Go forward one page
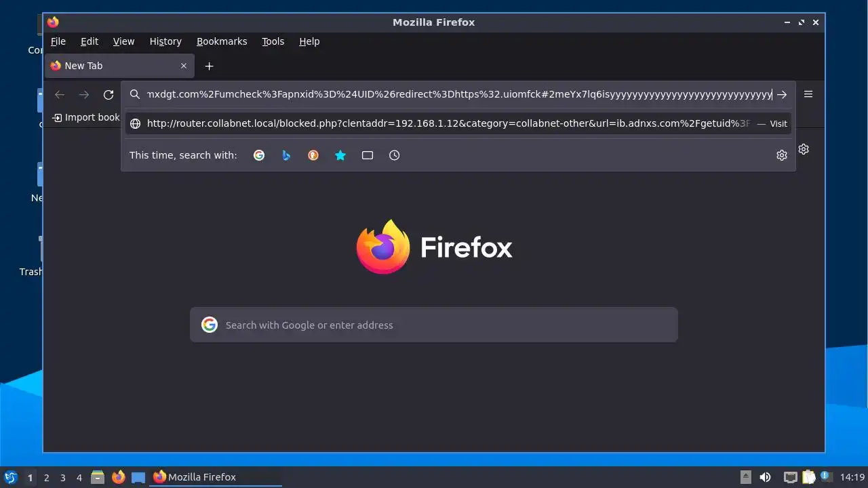 coord(84,95)
